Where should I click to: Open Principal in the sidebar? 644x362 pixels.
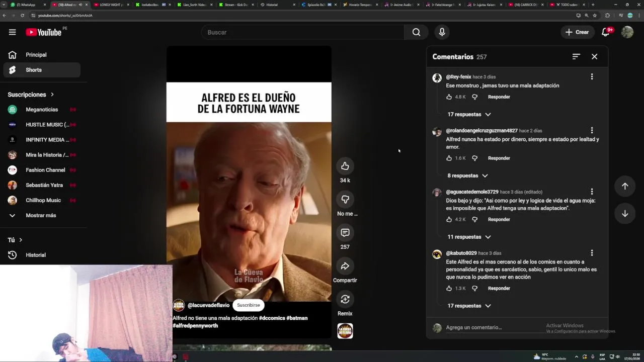click(42, 55)
